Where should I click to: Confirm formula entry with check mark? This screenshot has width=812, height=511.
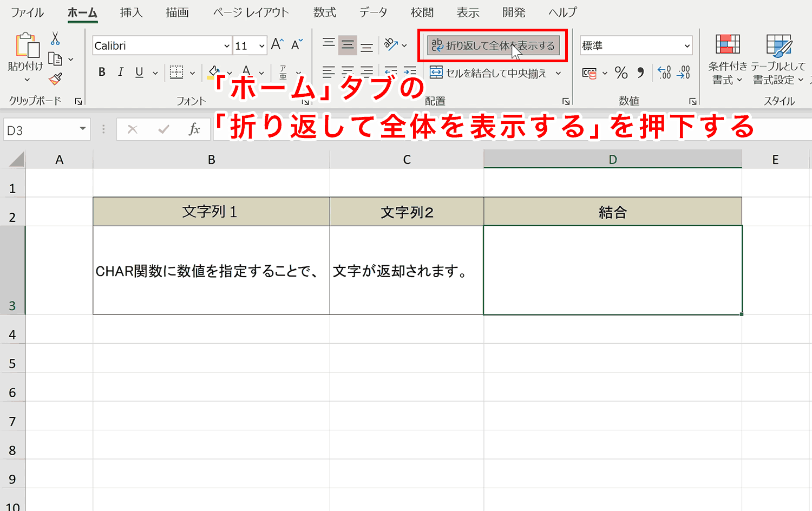(x=163, y=129)
